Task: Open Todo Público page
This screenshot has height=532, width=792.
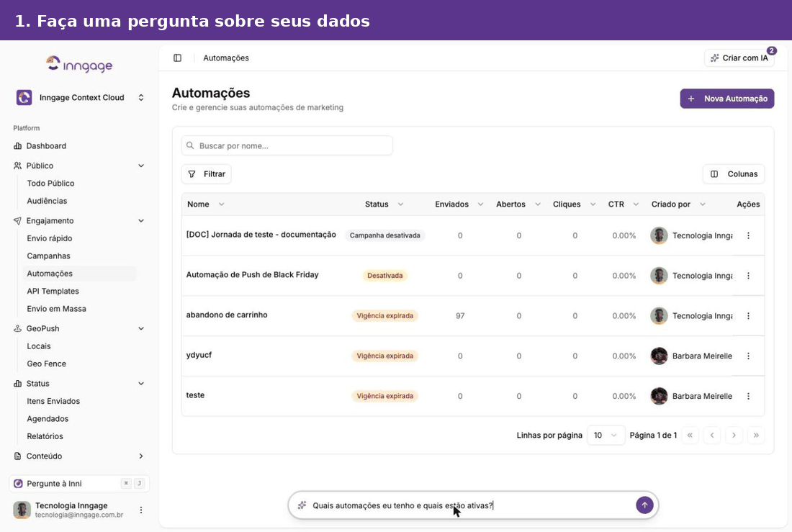Action: click(x=50, y=184)
